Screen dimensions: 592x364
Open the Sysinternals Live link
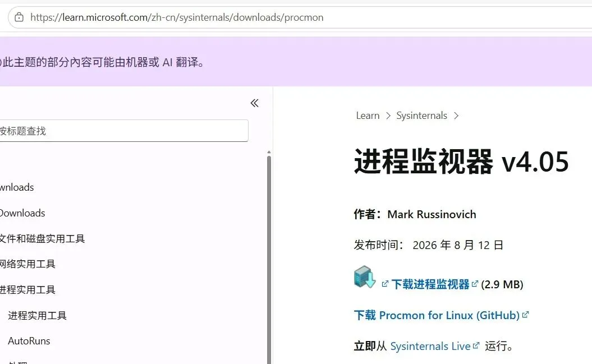pyautogui.click(x=430, y=346)
